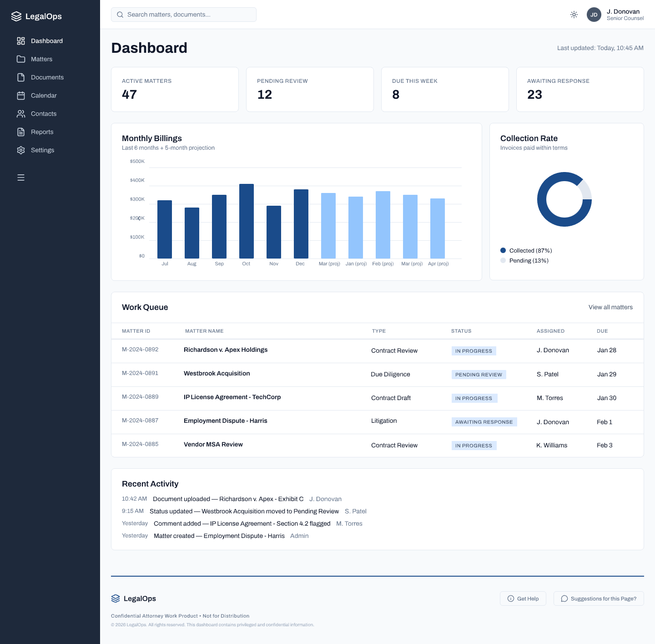Open the profile menu via JD avatar
The height and width of the screenshot is (644, 655).
pyautogui.click(x=594, y=15)
